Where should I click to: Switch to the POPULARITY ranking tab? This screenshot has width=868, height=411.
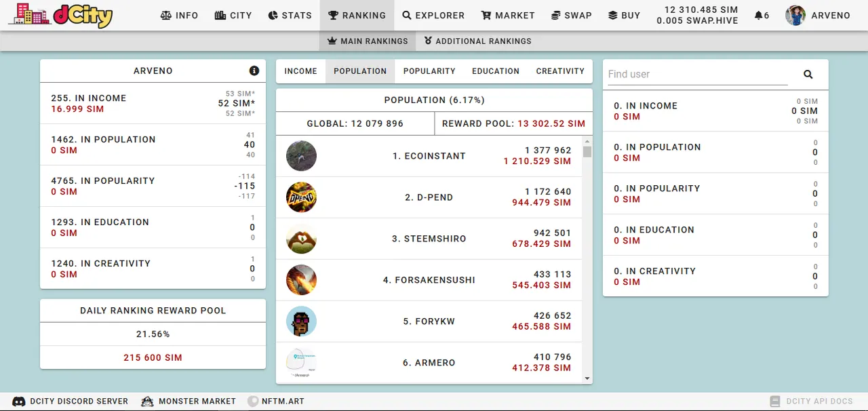coord(429,71)
